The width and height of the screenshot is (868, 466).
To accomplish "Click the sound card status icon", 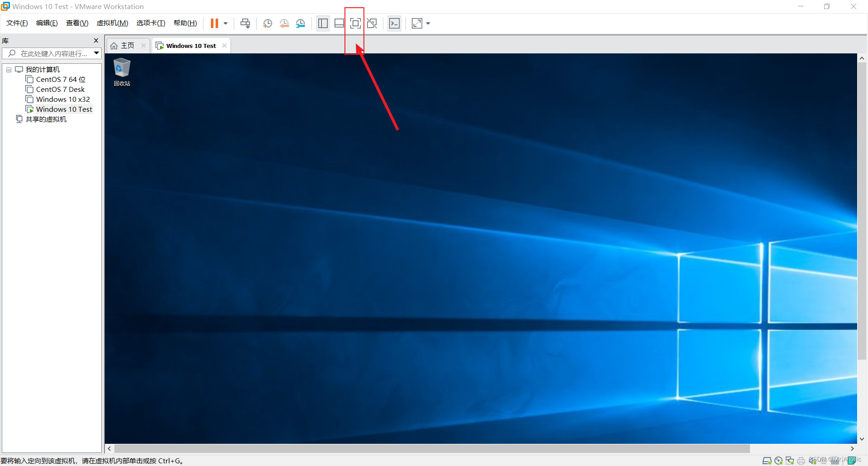I will coord(812,461).
